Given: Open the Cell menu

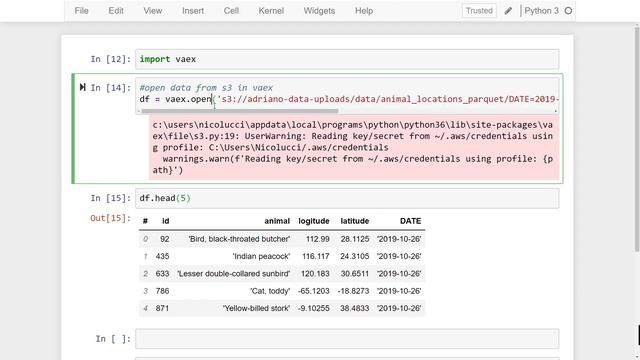Looking at the screenshot, I should (231, 11).
